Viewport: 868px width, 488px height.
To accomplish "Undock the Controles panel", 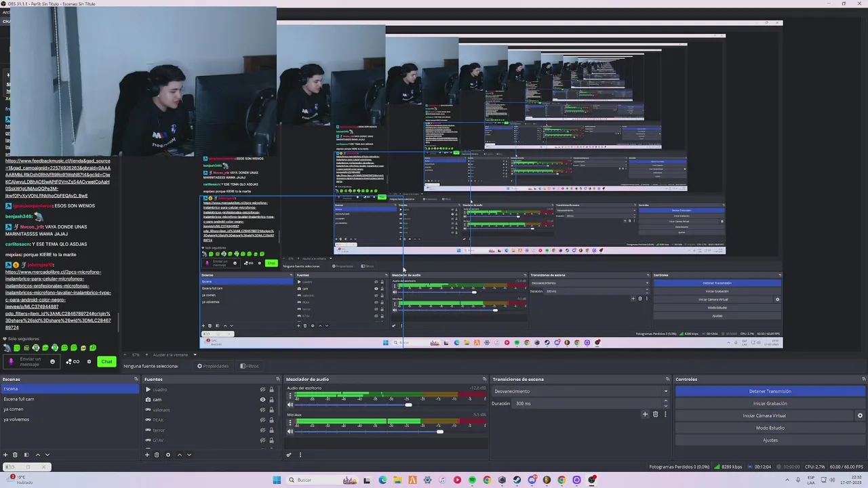I will 863,379.
